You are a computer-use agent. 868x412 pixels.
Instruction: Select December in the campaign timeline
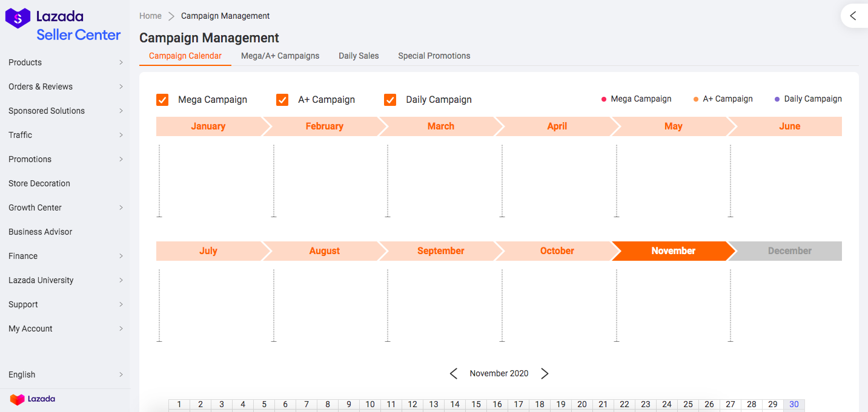pos(789,251)
